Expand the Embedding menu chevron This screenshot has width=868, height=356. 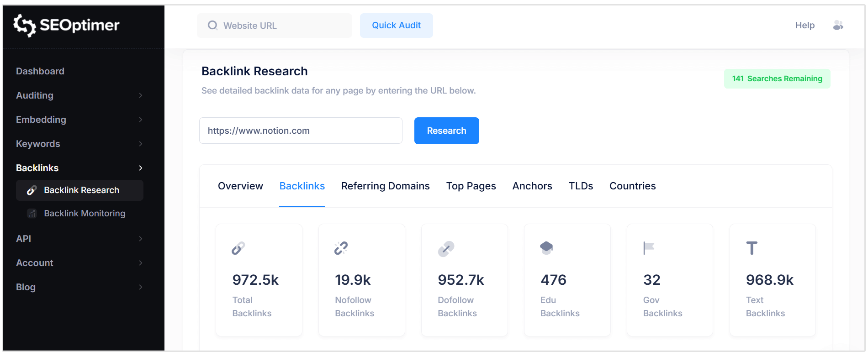point(141,120)
